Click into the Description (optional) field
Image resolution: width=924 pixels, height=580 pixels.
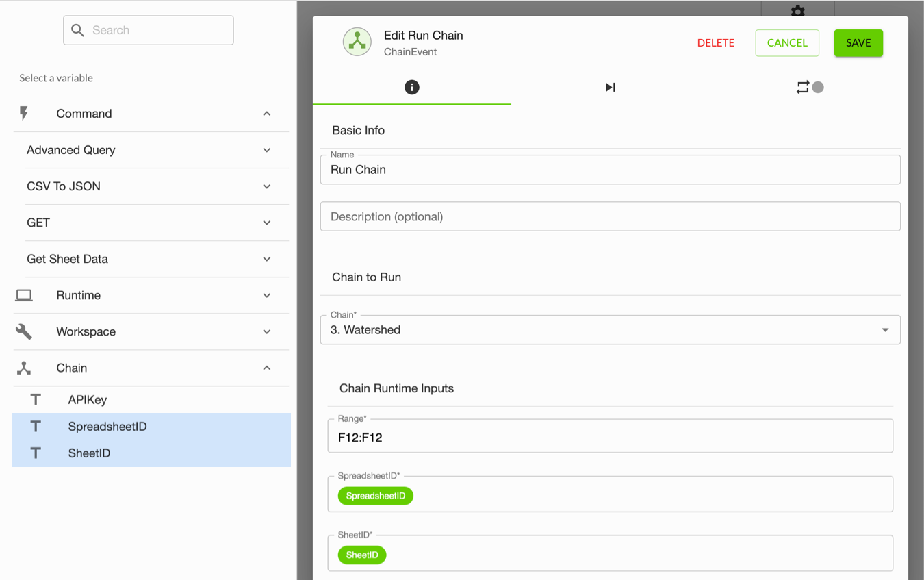tap(610, 216)
